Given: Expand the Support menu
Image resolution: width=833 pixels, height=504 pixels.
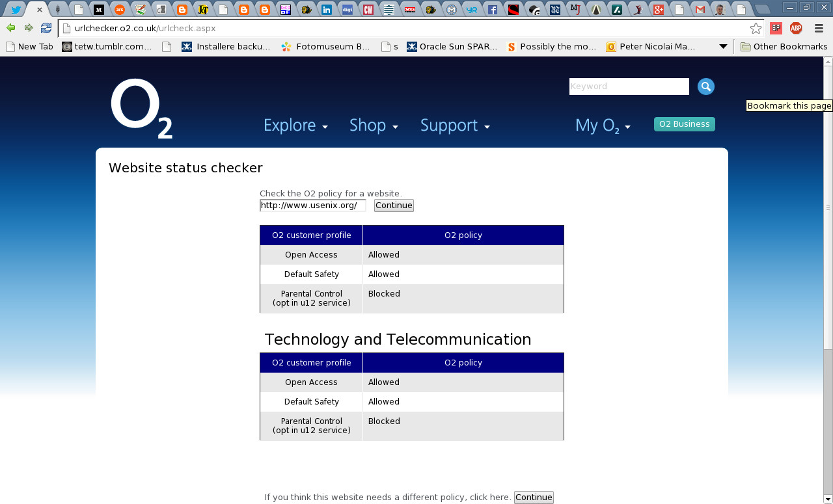Looking at the screenshot, I should tap(455, 126).
